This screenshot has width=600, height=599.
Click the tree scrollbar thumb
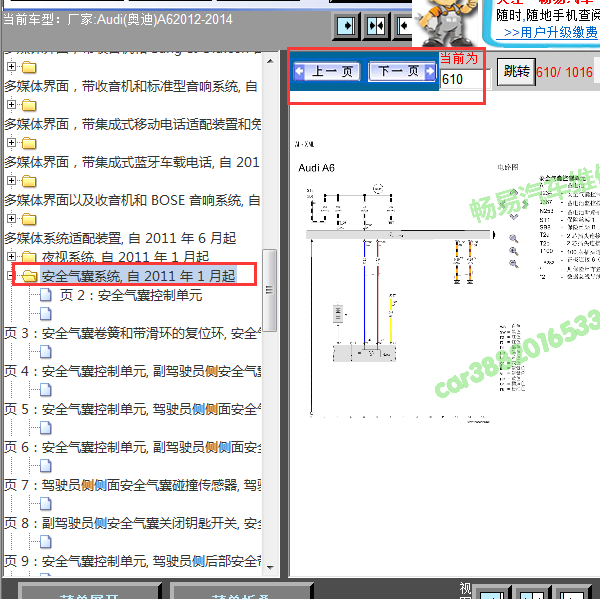coord(270,290)
